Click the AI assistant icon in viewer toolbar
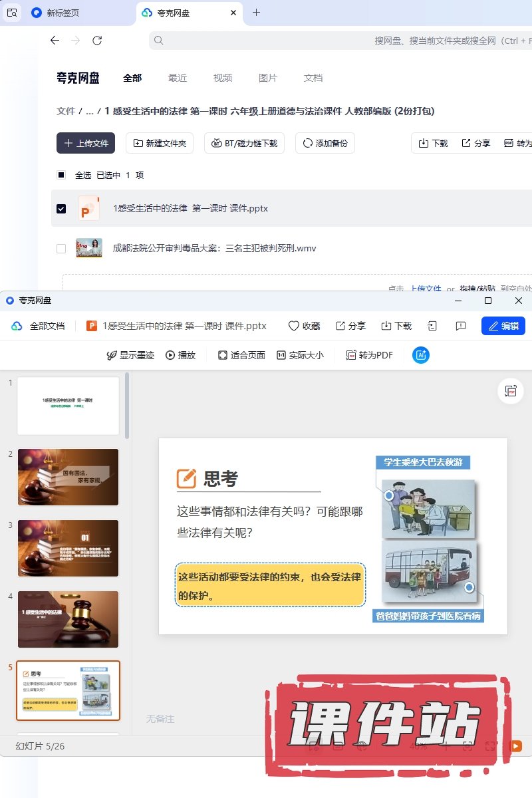 tap(420, 355)
